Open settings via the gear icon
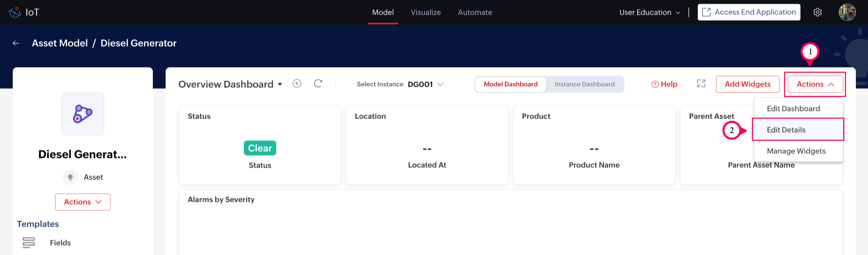 point(817,12)
